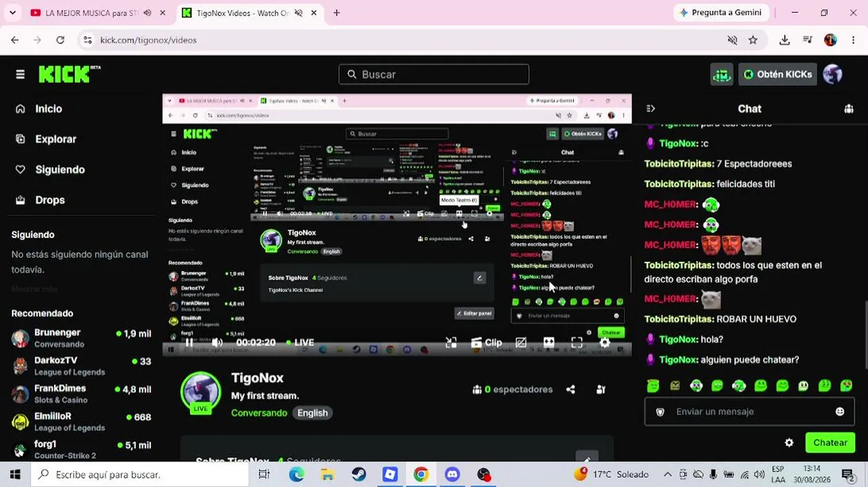Switch to the LA MEJOR MUSICA browser tab
Screen dimensions: 868x487
pos(99,13)
